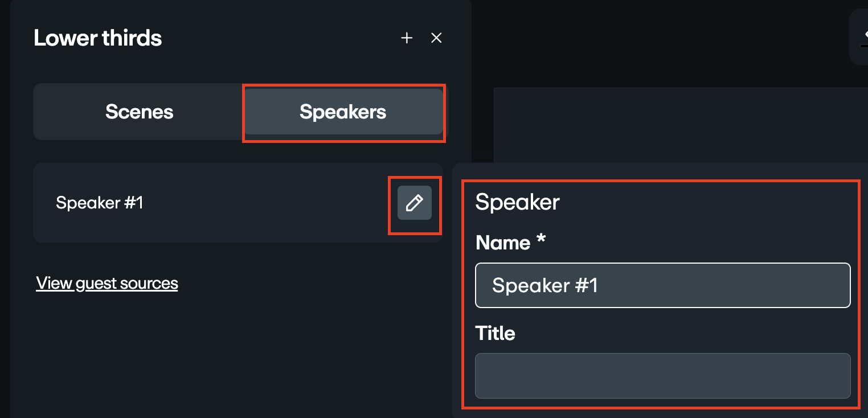Open the lower thirds creator via plus icon
This screenshot has width=868, height=418.
407,38
